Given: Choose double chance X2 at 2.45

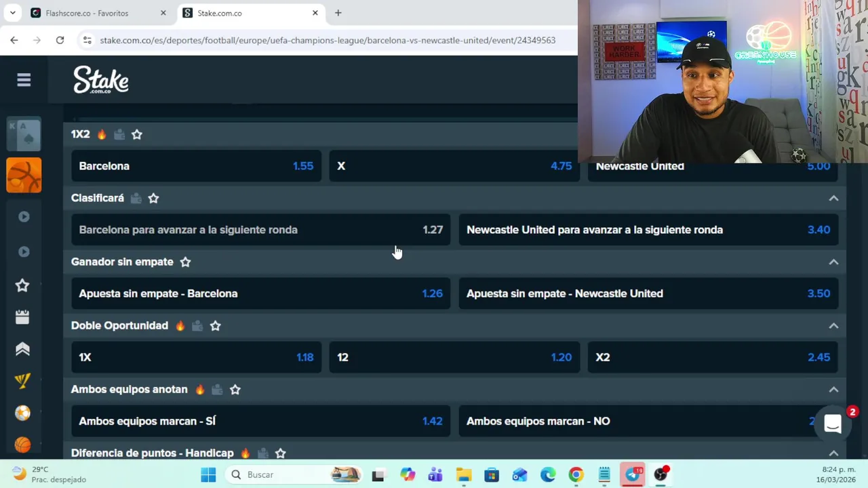Looking at the screenshot, I should [x=713, y=357].
